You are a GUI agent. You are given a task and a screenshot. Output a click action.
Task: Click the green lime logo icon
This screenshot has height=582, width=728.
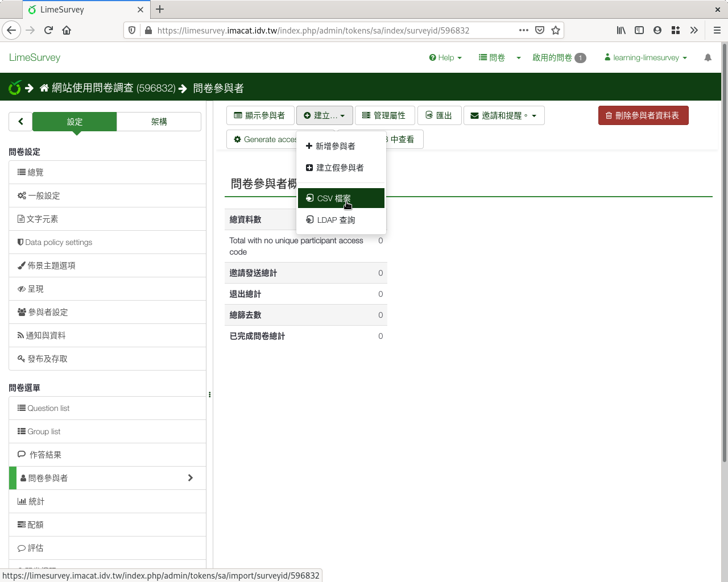(15, 88)
